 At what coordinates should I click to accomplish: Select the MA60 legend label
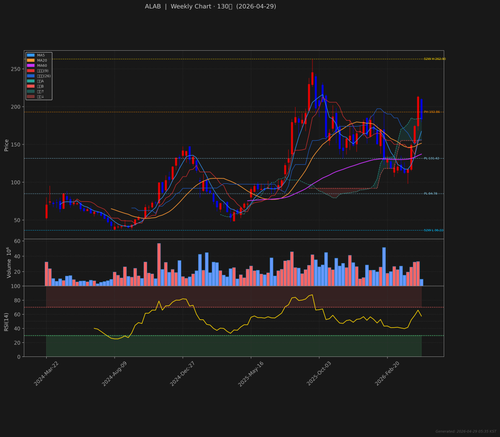(42, 66)
